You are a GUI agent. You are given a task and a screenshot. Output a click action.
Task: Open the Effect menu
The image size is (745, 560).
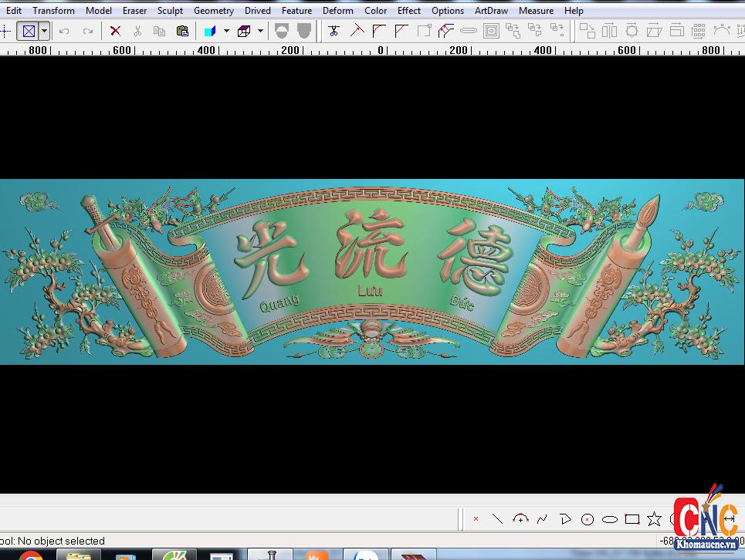408,11
